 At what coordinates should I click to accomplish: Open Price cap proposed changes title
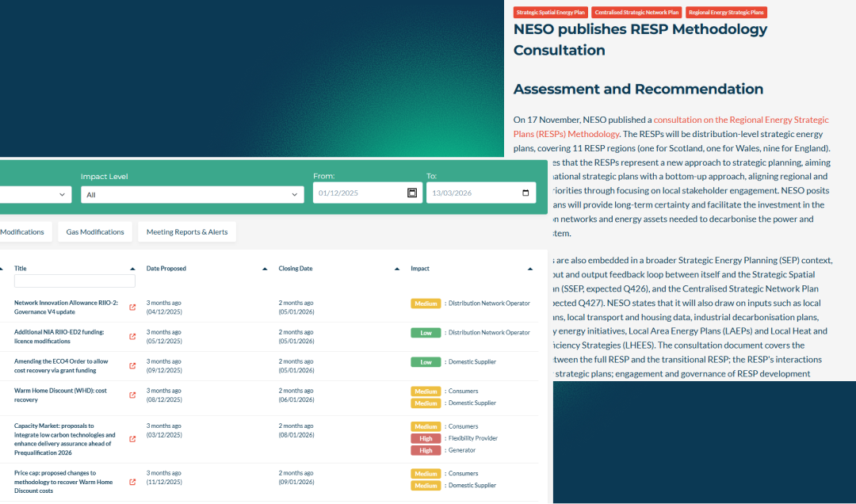pyautogui.click(x=63, y=482)
